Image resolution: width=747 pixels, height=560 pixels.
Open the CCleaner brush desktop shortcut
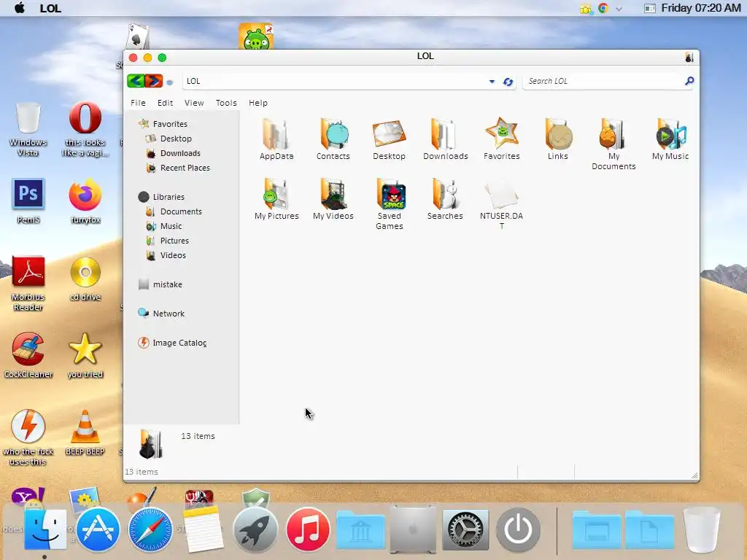28,356
